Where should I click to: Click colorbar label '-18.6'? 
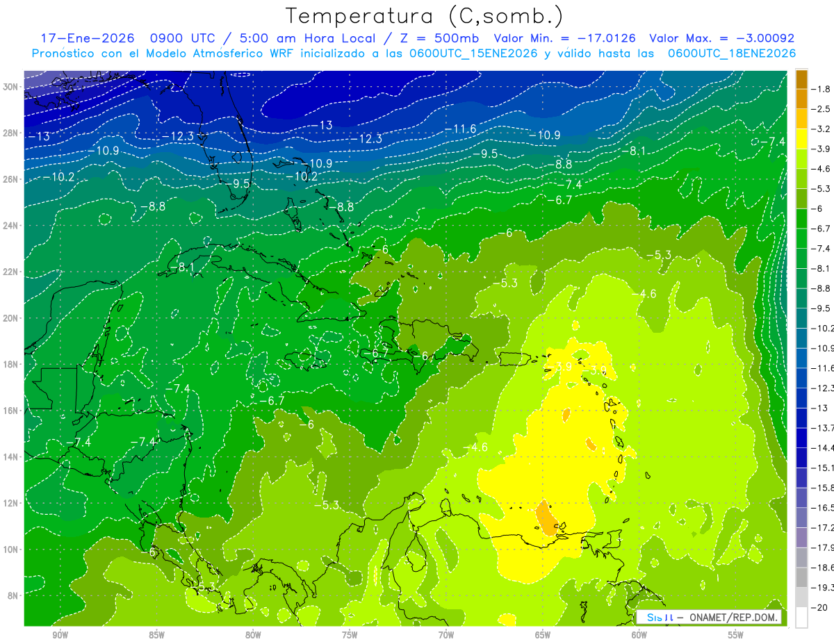[822, 568]
